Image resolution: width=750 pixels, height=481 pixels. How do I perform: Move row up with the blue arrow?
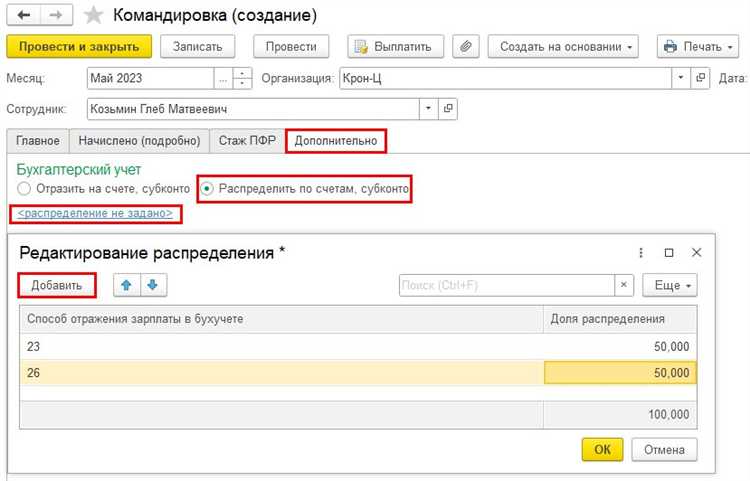pyautogui.click(x=126, y=285)
